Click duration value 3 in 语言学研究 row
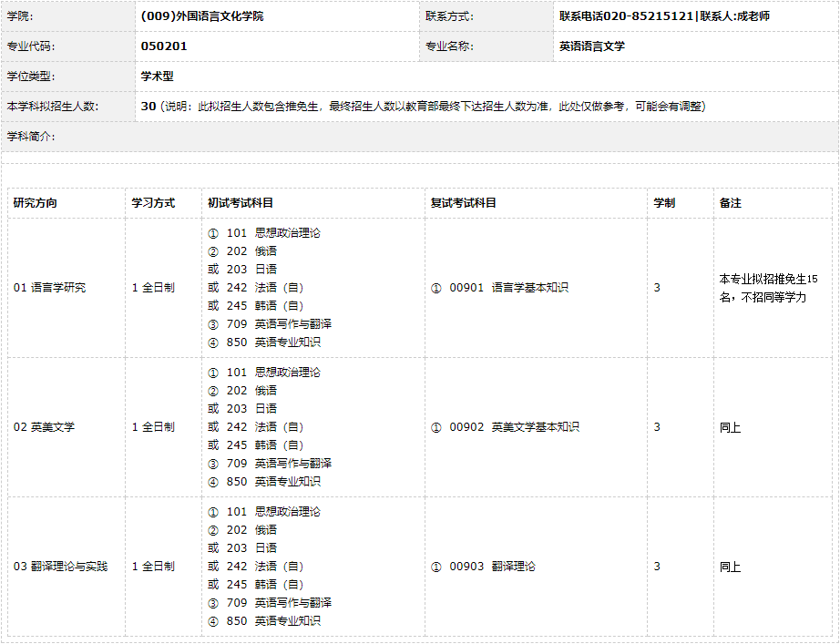The width and height of the screenshot is (840, 644). 657,288
